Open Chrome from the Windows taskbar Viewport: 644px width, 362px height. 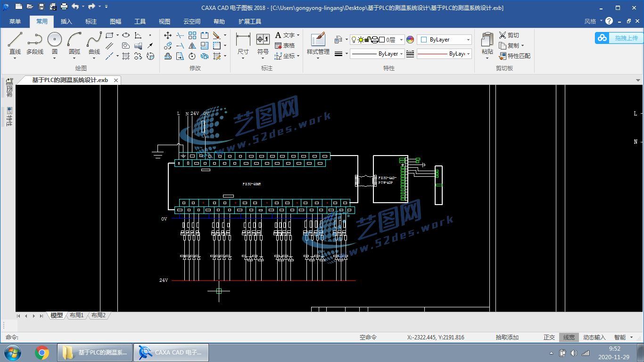click(x=42, y=352)
